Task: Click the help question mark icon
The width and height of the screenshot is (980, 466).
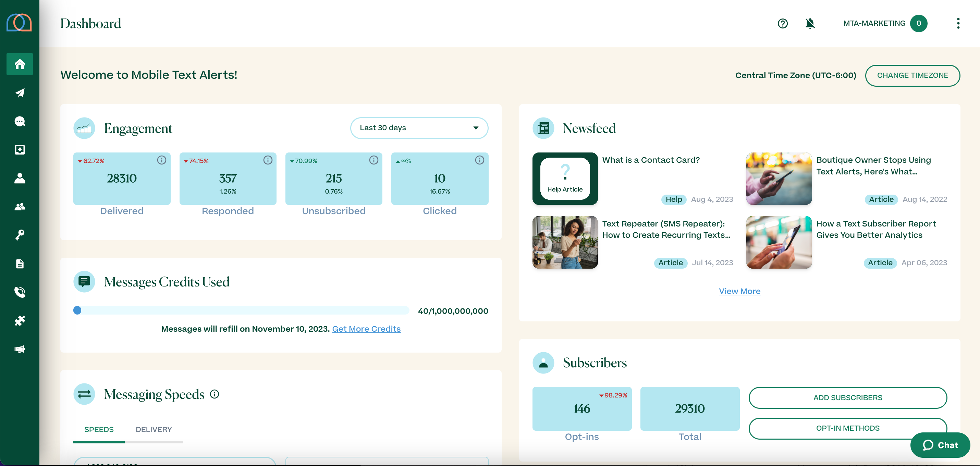Action: click(x=782, y=24)
